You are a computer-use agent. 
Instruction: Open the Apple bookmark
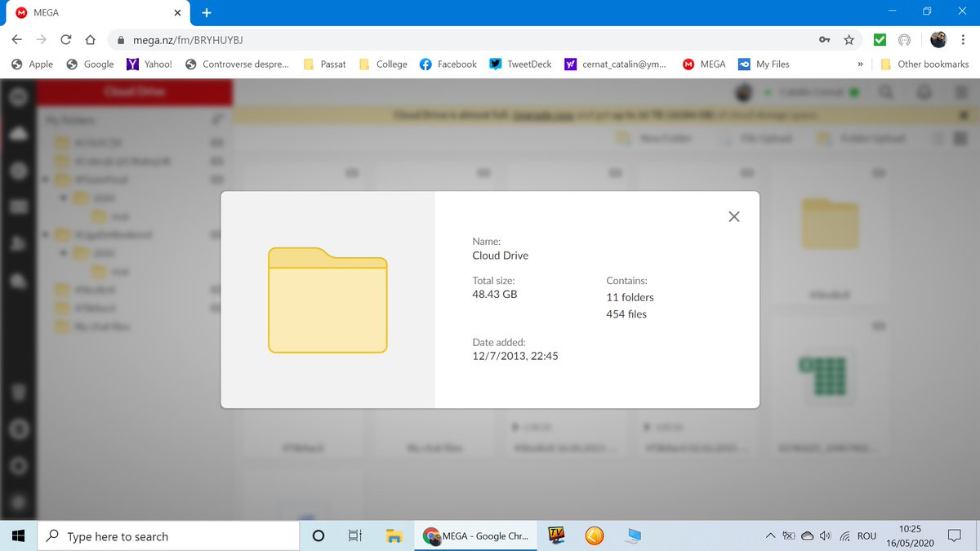[x=33, y=64]
